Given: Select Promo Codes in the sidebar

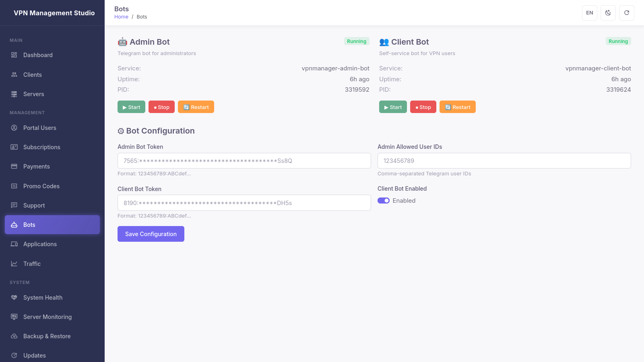Looking at the screenshot, I should point(41,186).
